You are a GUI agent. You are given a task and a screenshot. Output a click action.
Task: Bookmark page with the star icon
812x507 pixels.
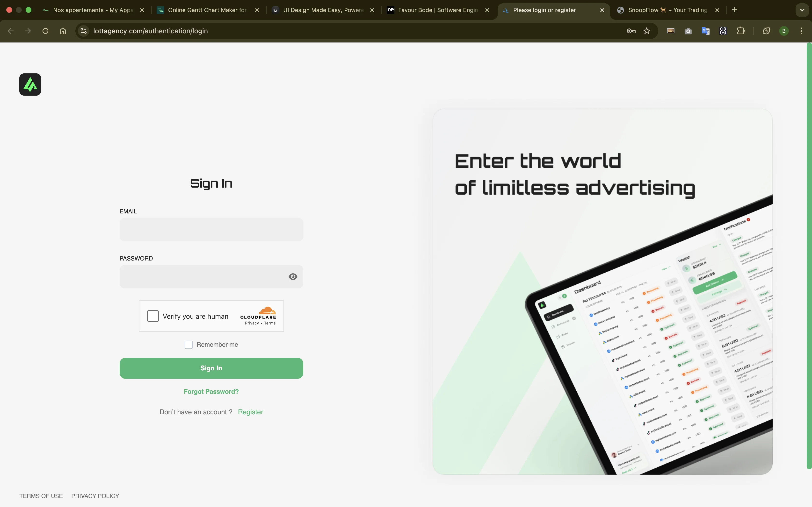point(647,31)
